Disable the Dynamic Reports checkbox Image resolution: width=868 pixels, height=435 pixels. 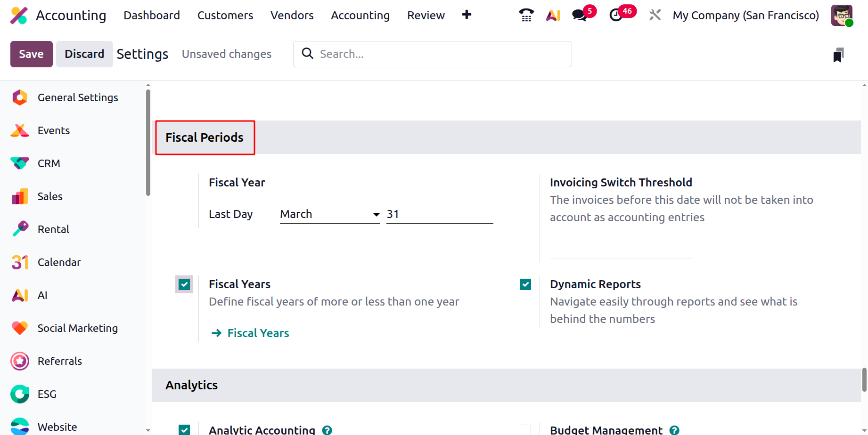click(525, 284)
